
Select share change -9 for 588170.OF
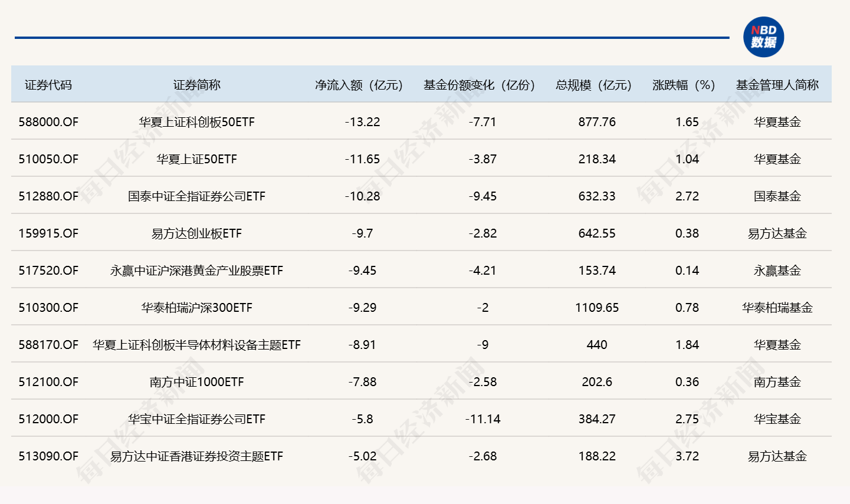[x=483, y=345]
